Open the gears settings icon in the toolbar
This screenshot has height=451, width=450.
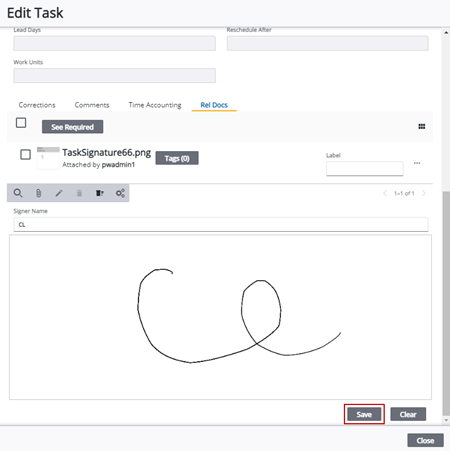click(x=120, y=193)
